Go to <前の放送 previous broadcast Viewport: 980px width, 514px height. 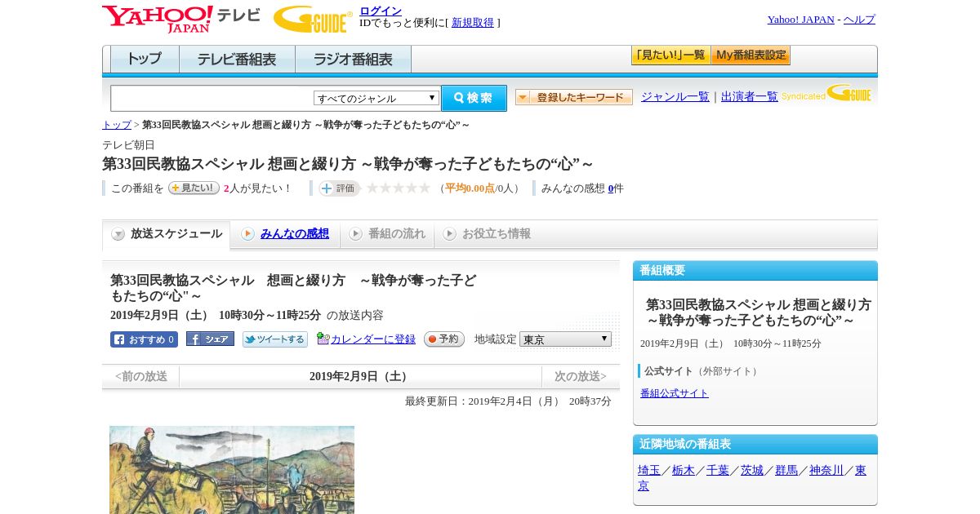[x=141, y=376]
